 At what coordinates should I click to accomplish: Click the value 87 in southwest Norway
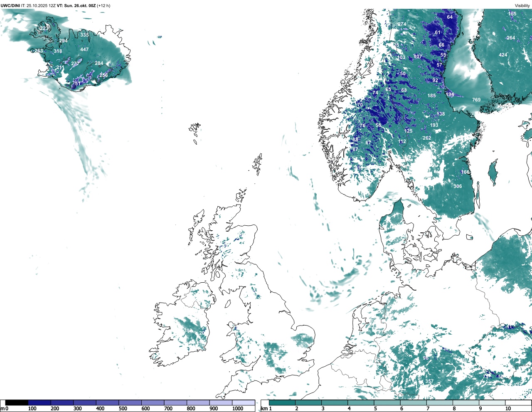point(355,150)
